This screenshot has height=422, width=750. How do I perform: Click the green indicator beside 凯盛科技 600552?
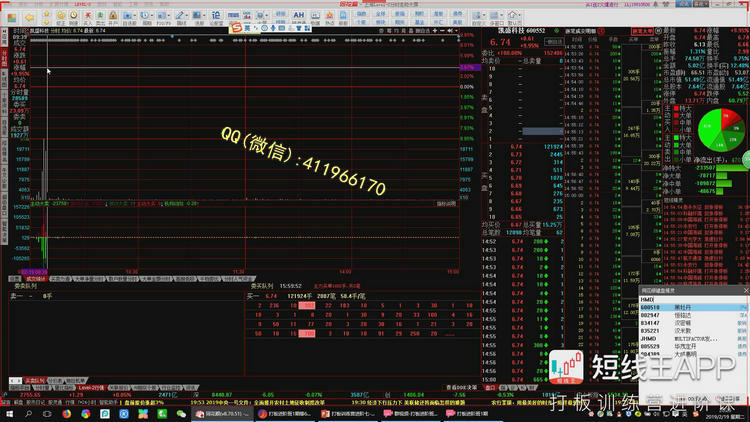coord(557,31)
